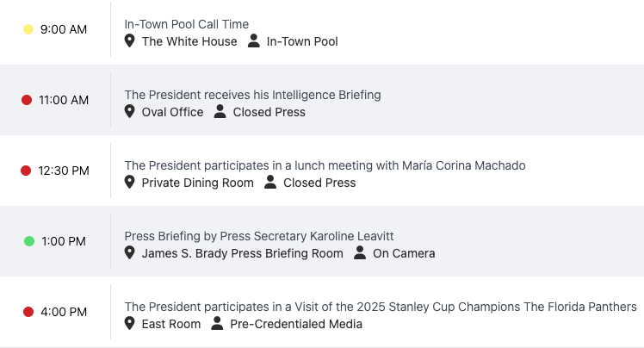Click the red status dot at 11:00 AM

point(27,100)
